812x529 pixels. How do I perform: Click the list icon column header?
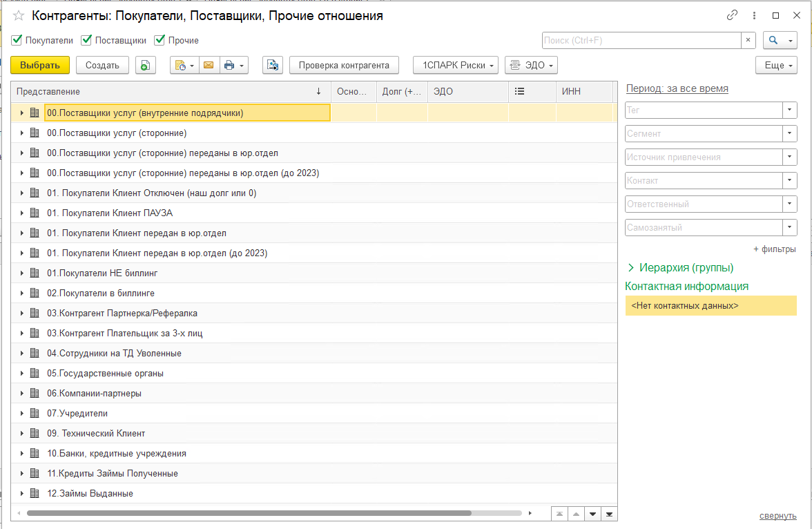pos(519,91)
